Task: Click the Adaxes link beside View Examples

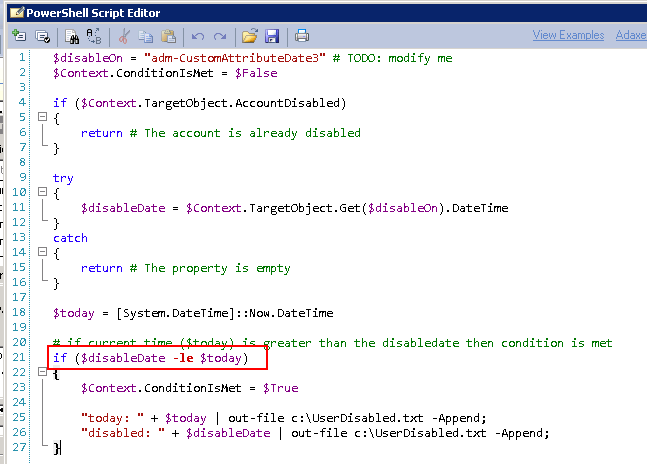Action: 631,35
